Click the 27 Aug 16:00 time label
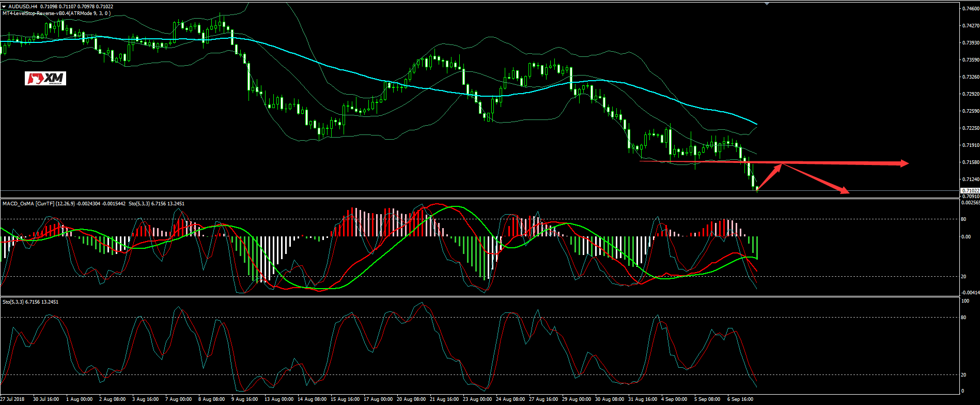This screenshot has height=405, width=980. point(543,399)
